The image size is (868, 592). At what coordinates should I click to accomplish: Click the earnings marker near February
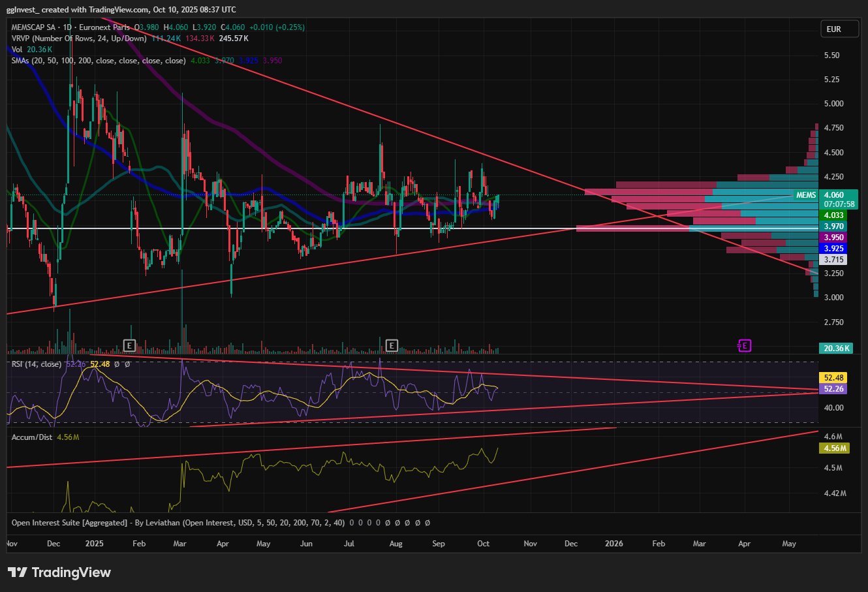pos(129,345)
